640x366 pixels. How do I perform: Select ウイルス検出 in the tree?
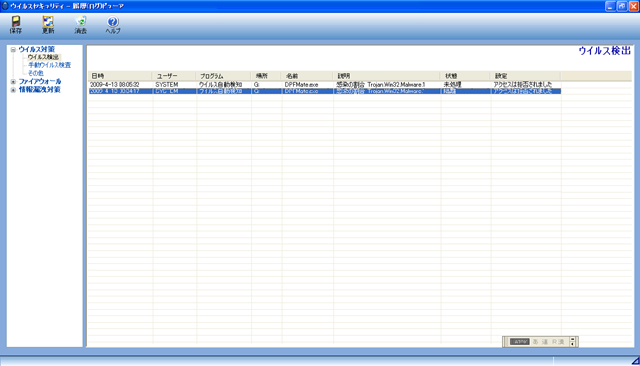tap(43, 57)
